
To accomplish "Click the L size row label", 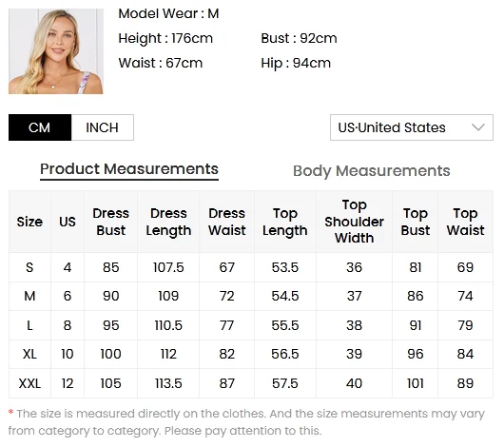I will [x=29, y=325].
